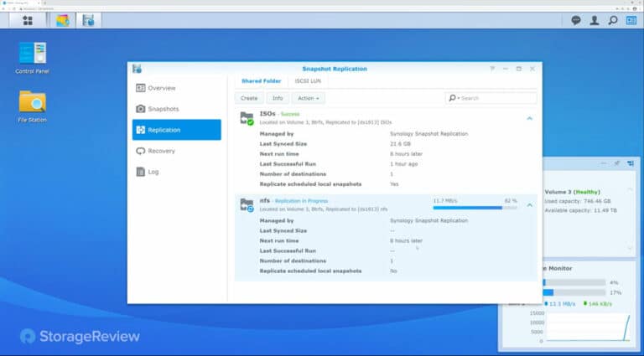Open Recovery in sidebar
Screen dimensions: 644x356
177,151
